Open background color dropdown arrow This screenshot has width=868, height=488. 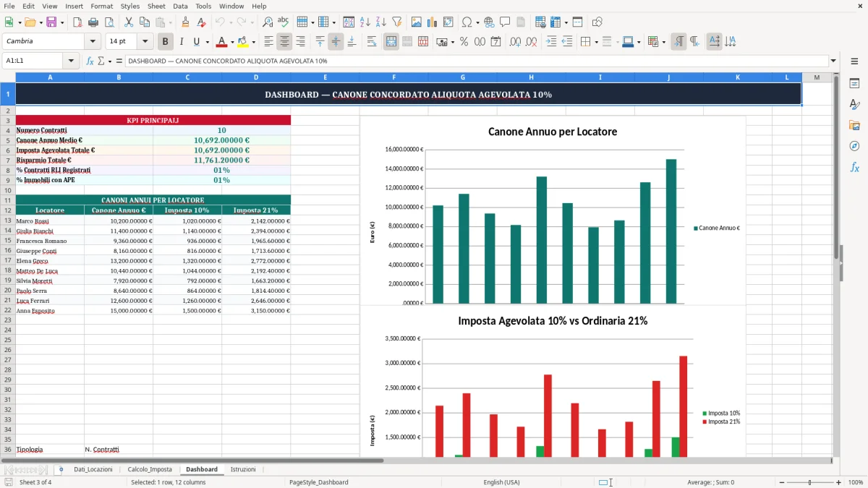pyautogui.click(x=252, y=42)
